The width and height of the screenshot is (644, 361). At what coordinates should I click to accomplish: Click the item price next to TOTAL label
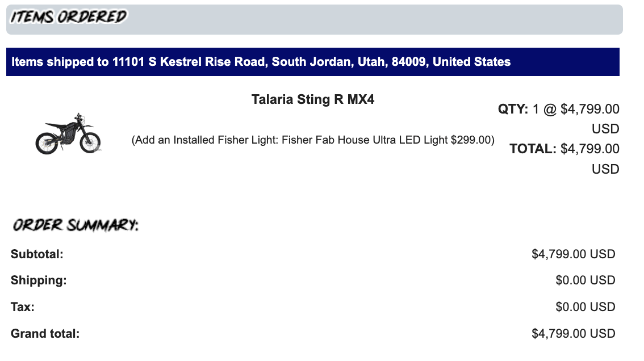click(589, 149)
